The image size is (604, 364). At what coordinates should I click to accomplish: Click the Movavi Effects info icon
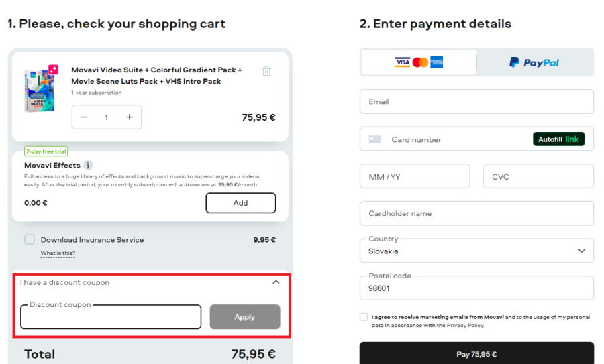coord(88,165)
